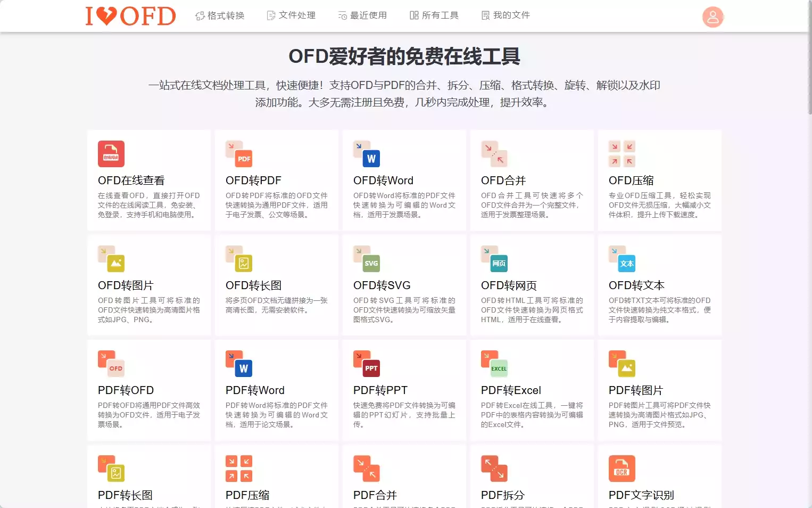Image resolution: width=812 pixels, height=508 pixels.
Task: Open 我的文件 in navigation
Action: (x=506, y=15)
